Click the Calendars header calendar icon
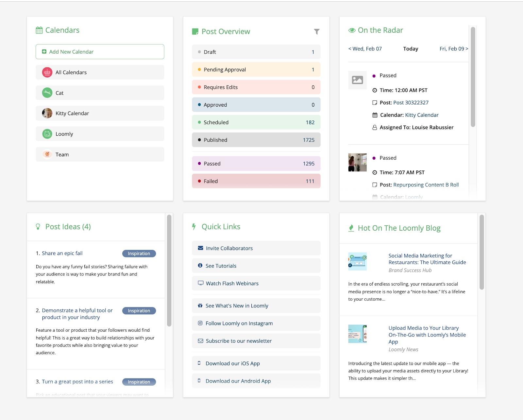Screen dimensions: 523x420 pos(39,30)
